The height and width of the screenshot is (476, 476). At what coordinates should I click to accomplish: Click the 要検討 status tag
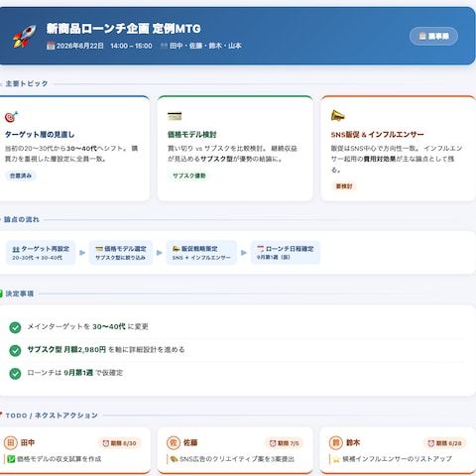tap(344, 186)
